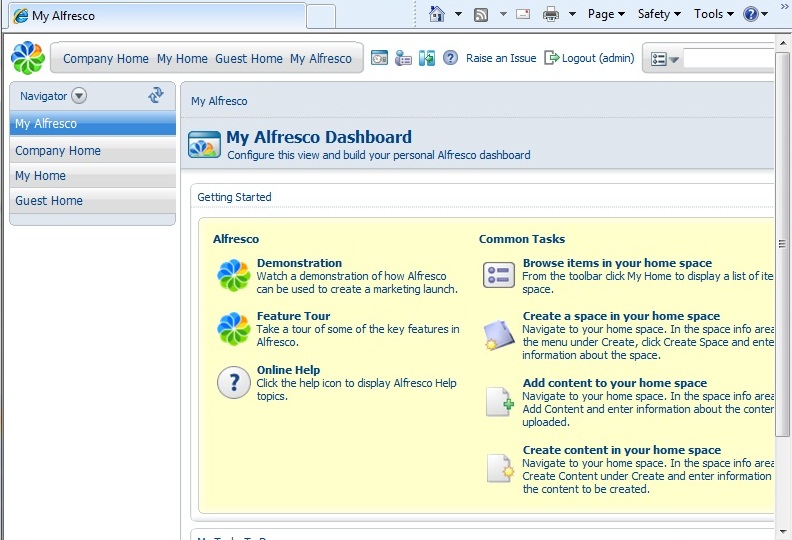Open Create a space in your home space
The height and width of the screenshot is (540, 792).
(621, 316)
